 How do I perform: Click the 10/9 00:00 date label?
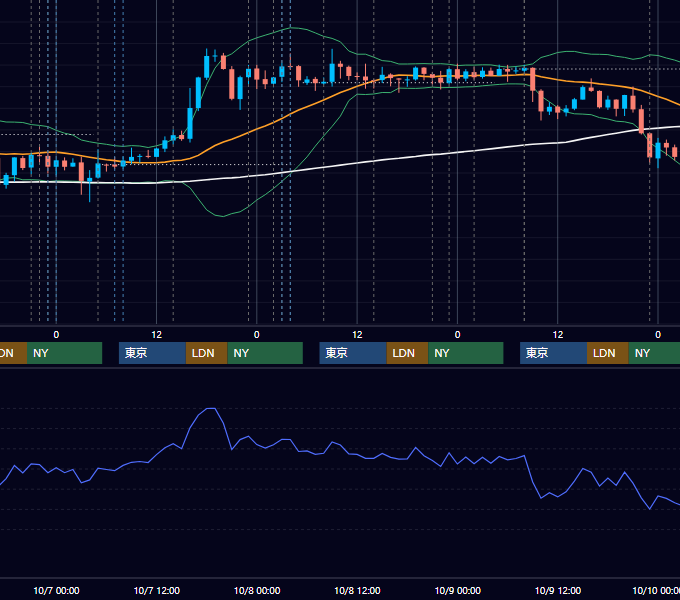point(458,590)
